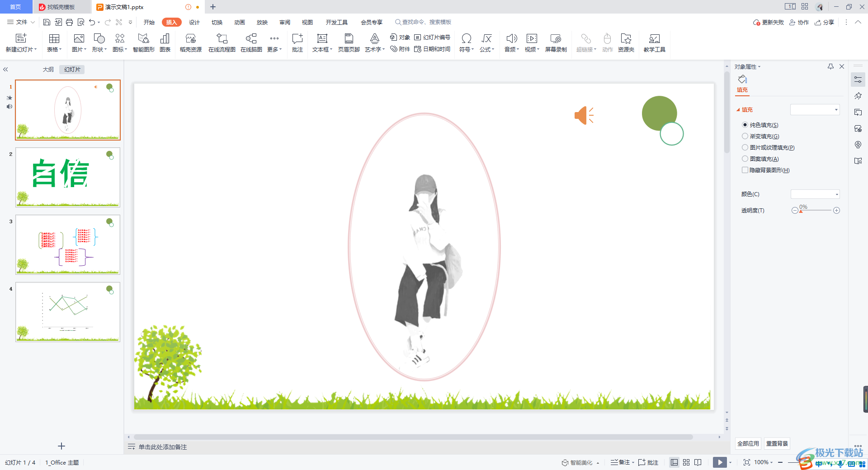Pin the 对象属性 panel

pos(830,66)
